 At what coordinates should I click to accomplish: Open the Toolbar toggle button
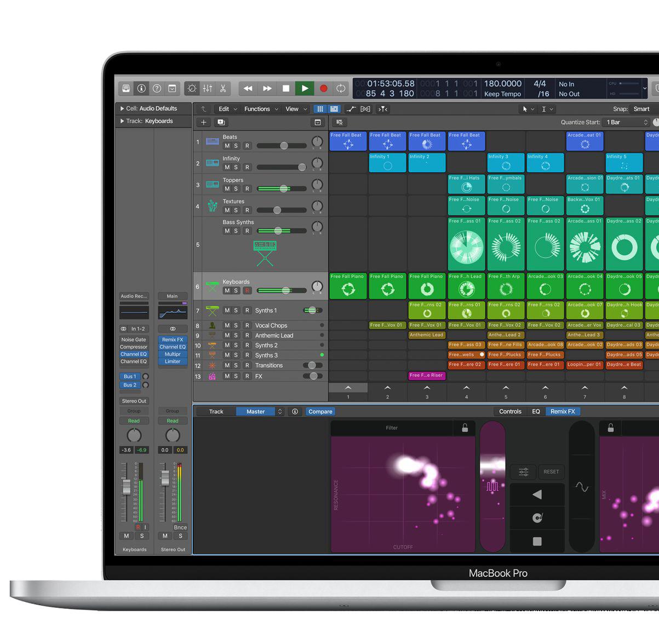172,88
